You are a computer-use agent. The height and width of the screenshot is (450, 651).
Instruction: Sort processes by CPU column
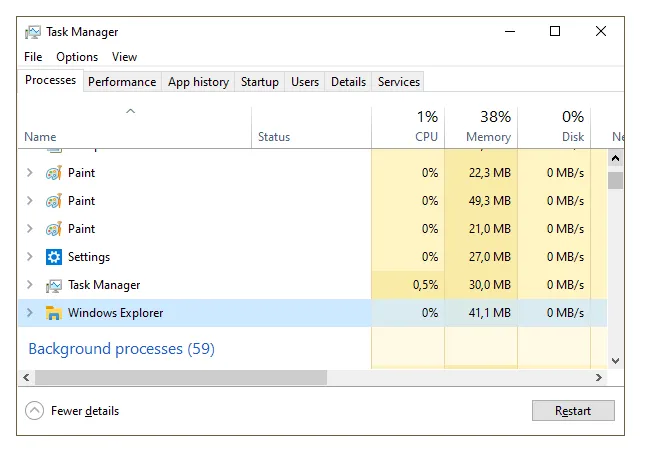click(x=408, y=127)
